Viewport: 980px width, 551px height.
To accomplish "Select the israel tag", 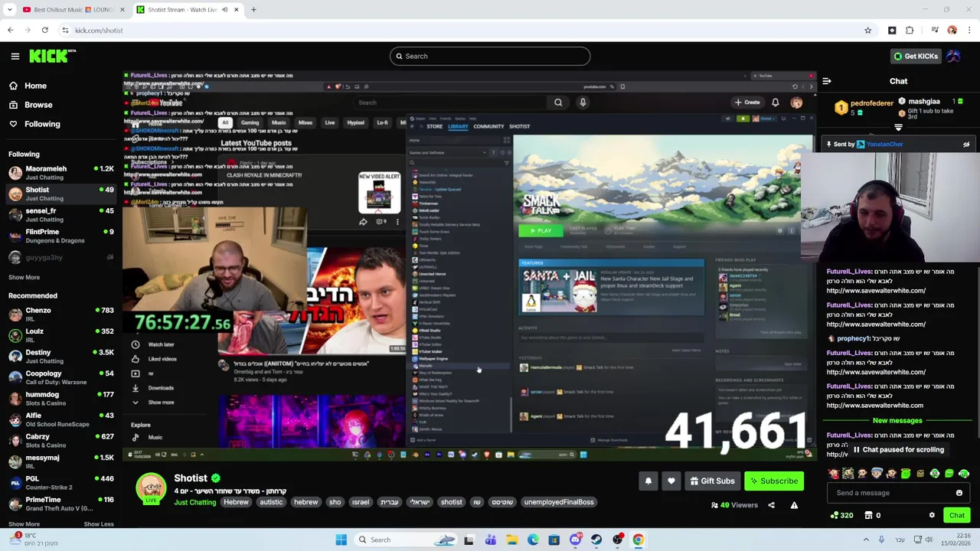I will pyautogui.click(x=361, y=503).
